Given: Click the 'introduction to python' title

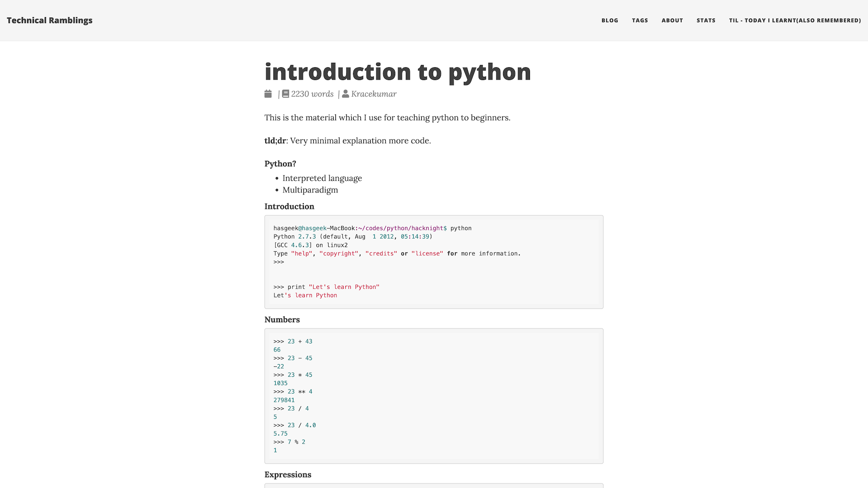Looking at the screenshot, I should (x=397, y=72).
